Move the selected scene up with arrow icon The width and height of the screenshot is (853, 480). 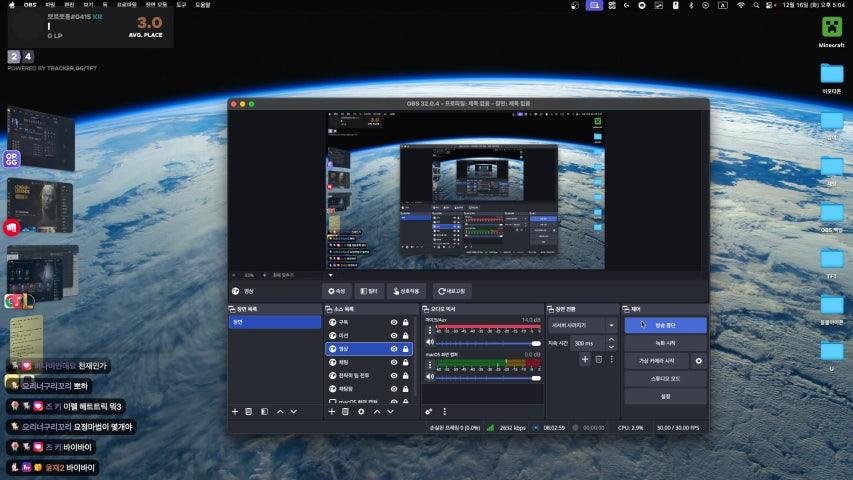pyautogui.click(x=279, y=411)
